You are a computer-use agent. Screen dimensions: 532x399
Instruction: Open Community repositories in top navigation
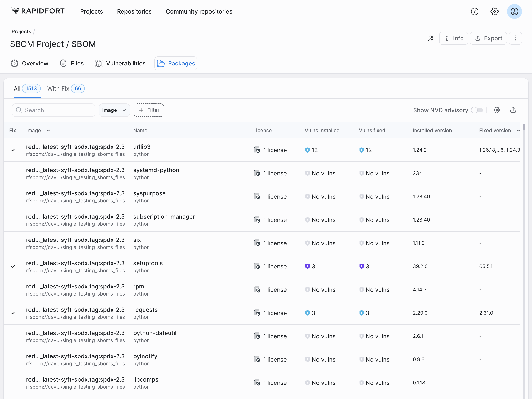[x=199, y=11]
